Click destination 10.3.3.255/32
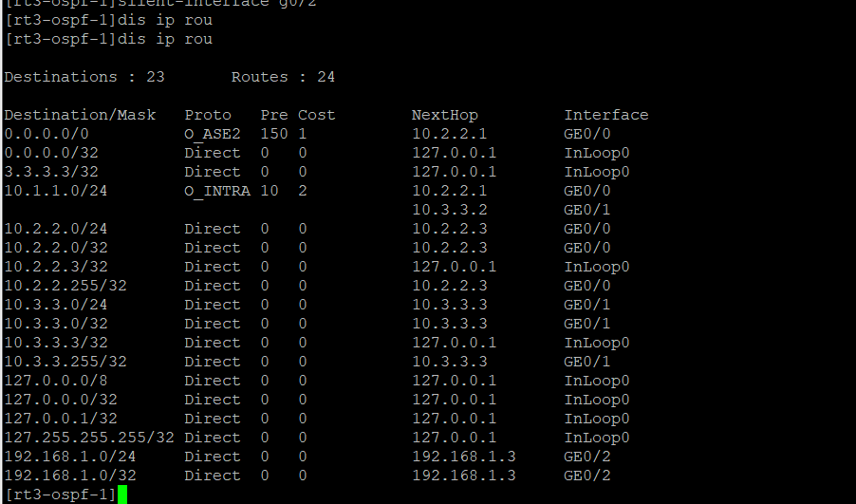Viewport: 856px width, 504px height. [65, 362]
